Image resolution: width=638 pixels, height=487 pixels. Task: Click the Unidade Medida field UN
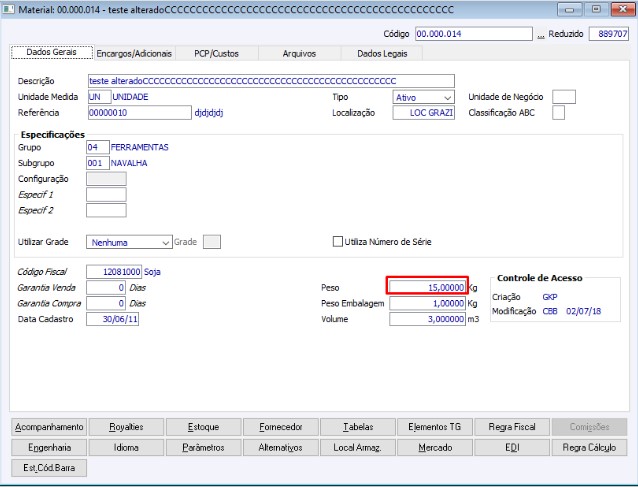pos(99,97)
